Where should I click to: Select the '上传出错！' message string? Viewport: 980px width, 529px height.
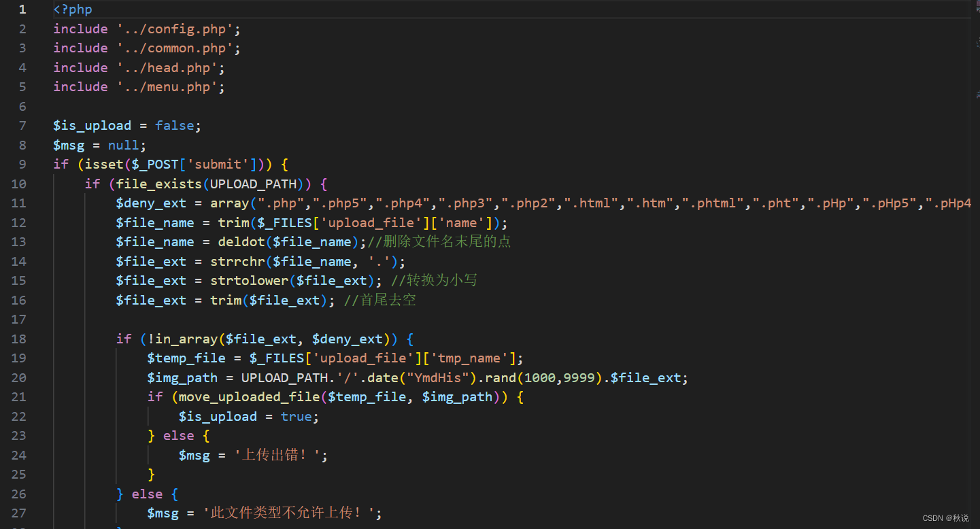277,456
